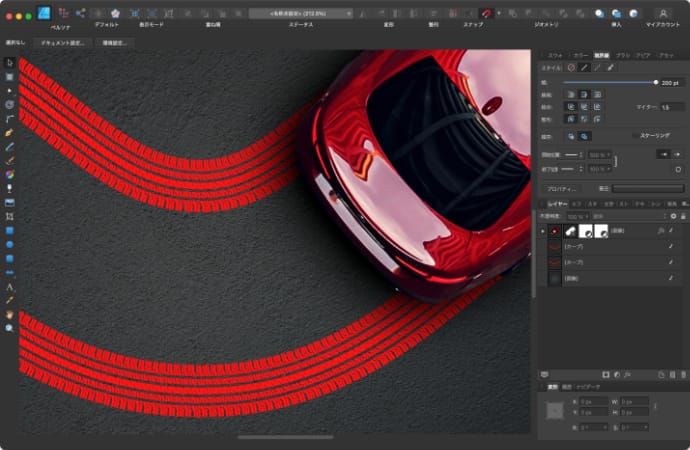Select the Zoom tool at the toolbar bottom

point(9,328)
